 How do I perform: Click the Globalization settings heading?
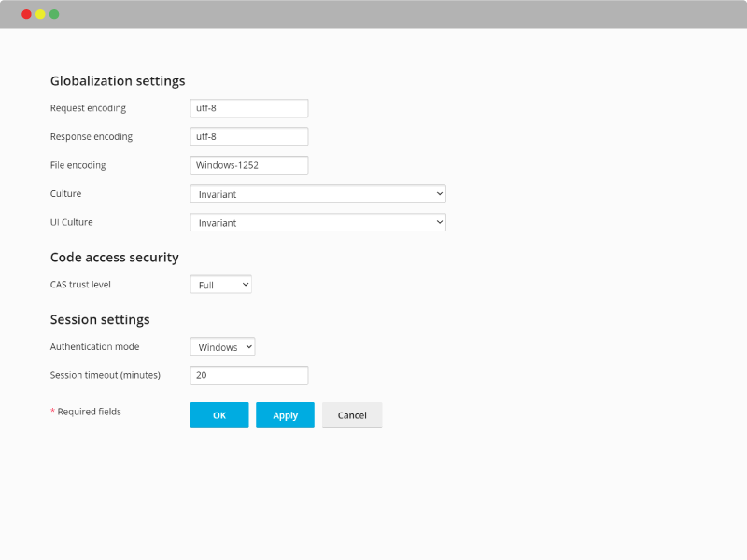tap(118, 81)
